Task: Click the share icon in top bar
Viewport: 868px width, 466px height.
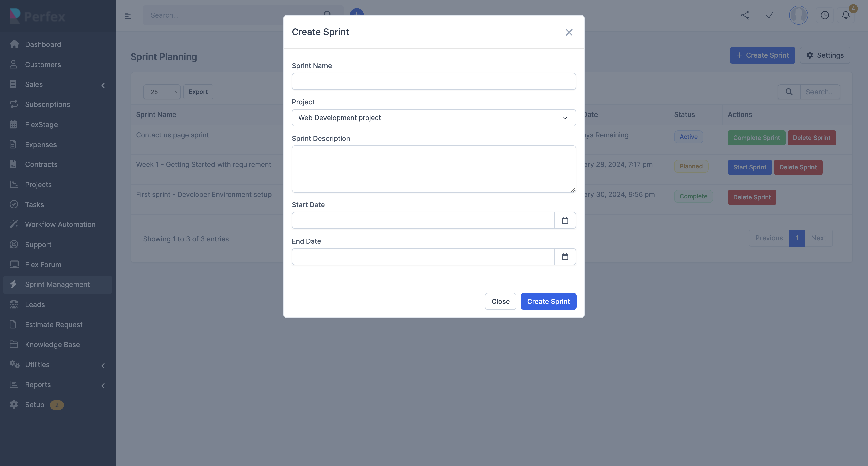Action: (x=745, y=15)
